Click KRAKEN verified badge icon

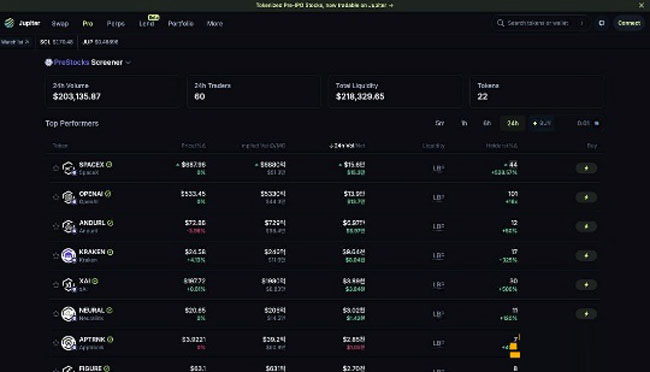[110, 252]
